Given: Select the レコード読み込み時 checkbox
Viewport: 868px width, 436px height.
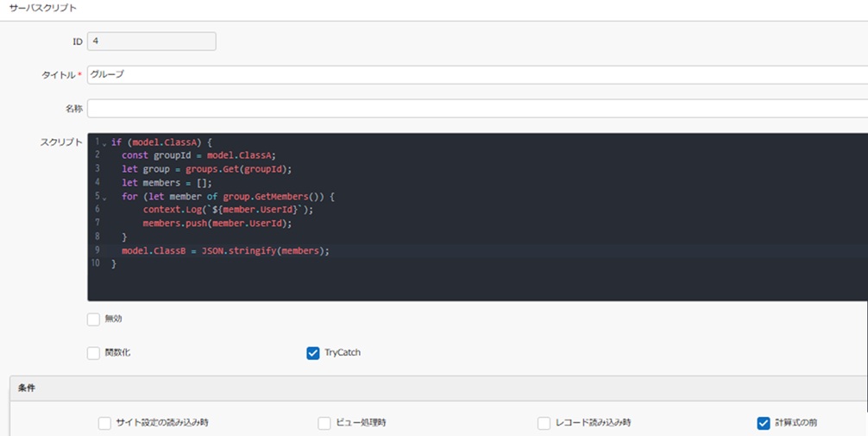Looking at the screenshot, I should [544, 423].
